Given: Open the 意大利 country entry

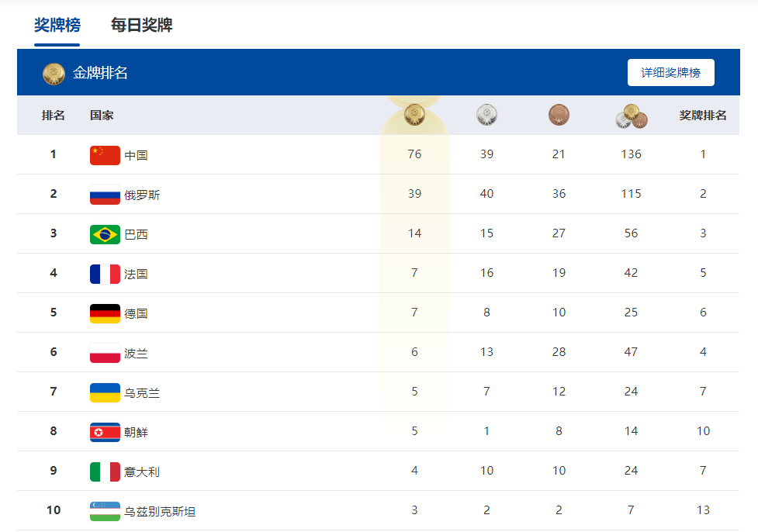Looking at the screenshot, I should click(x=142, y=472).
